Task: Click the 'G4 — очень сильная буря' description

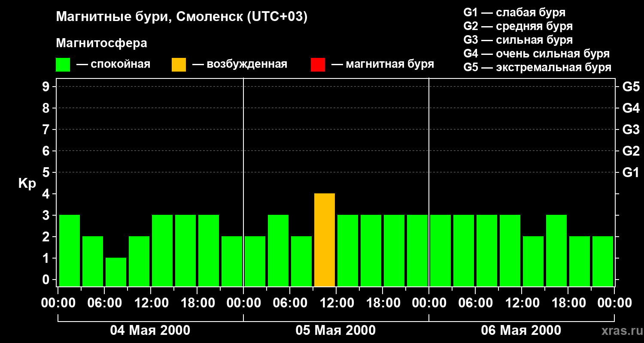Action: 537,54
